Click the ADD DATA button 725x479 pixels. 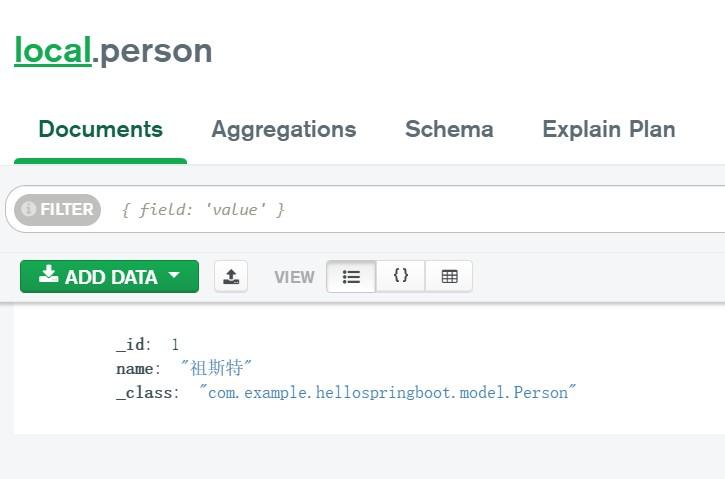click(110, 277)
